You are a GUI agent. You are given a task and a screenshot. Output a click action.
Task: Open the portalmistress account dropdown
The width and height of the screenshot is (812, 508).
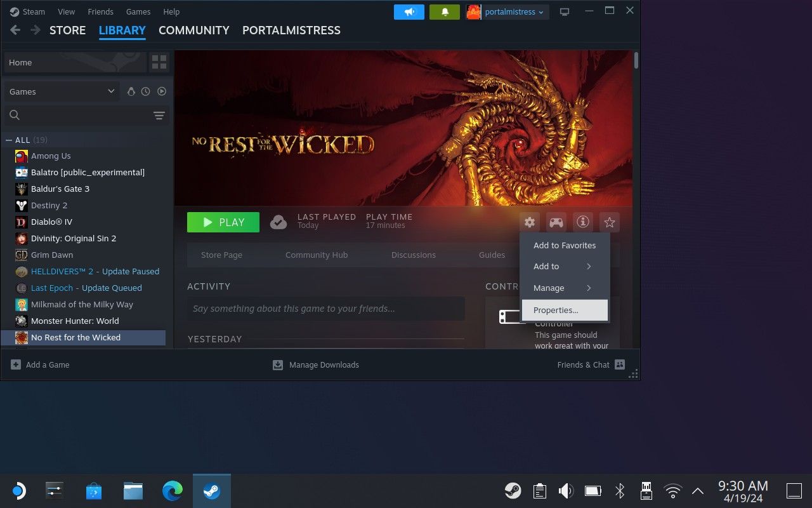[x=507, y=12]
